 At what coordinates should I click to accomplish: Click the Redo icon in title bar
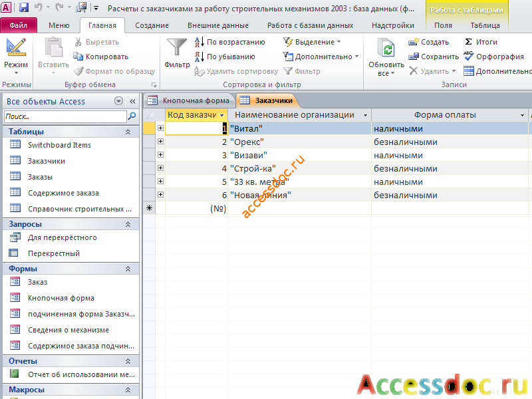[59, 7]
